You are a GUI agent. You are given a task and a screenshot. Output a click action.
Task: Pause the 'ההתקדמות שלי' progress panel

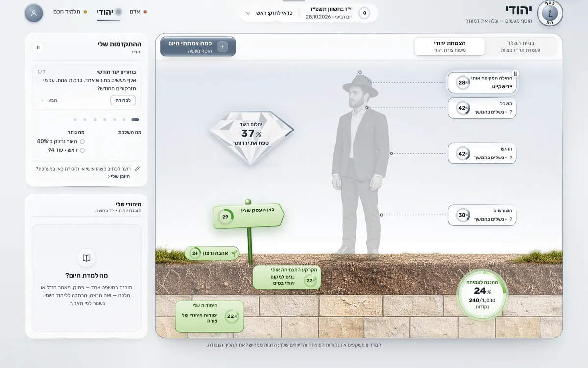coord(38,48)
